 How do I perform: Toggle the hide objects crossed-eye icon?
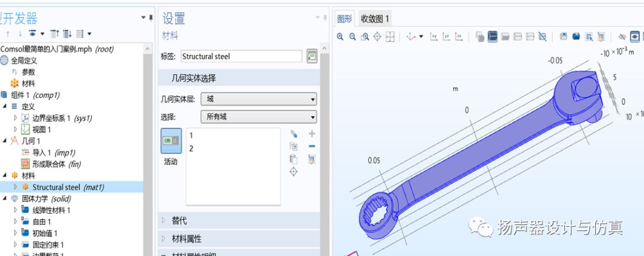click(622, 37)
